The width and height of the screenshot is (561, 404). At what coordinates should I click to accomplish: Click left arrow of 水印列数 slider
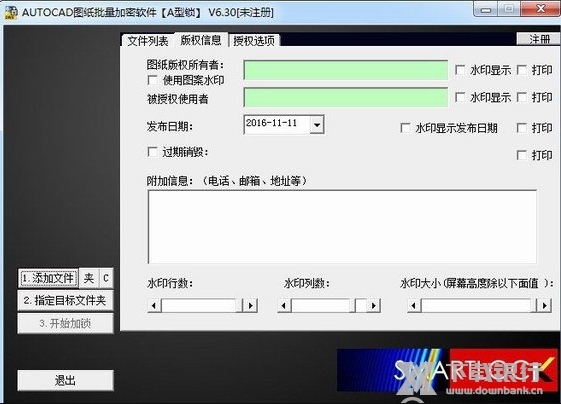point(284,306)
